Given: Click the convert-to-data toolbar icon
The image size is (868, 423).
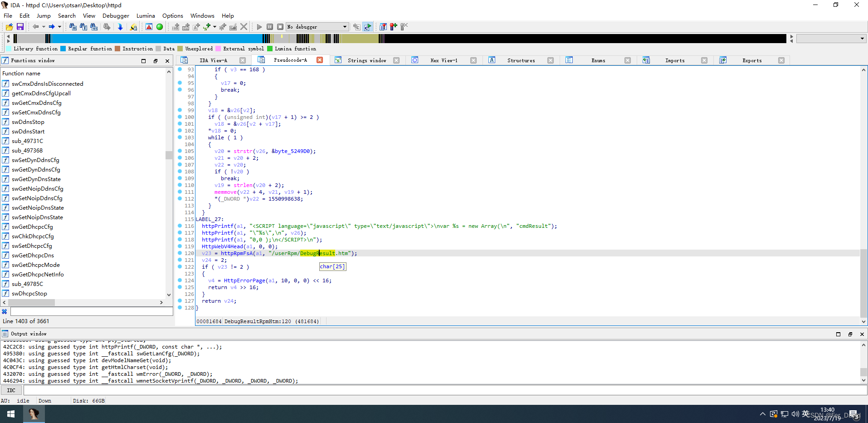Looking at the screenshot, I should 186,27.
